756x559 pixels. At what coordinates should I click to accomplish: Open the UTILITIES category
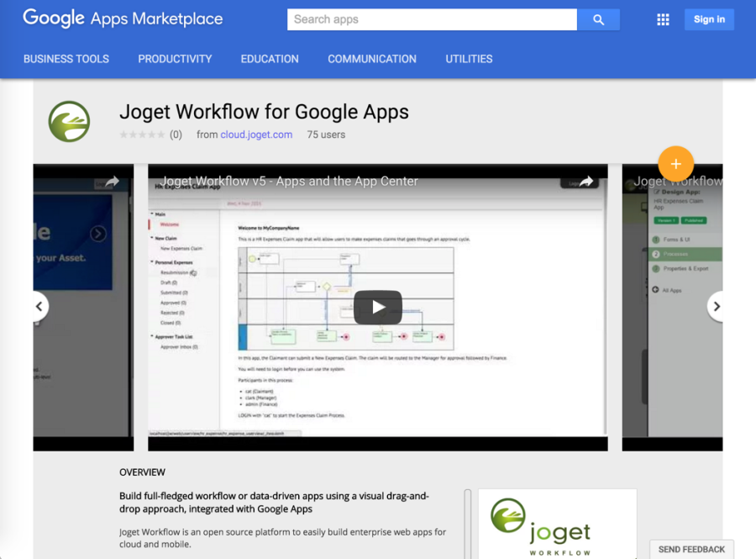pos(469,59)
